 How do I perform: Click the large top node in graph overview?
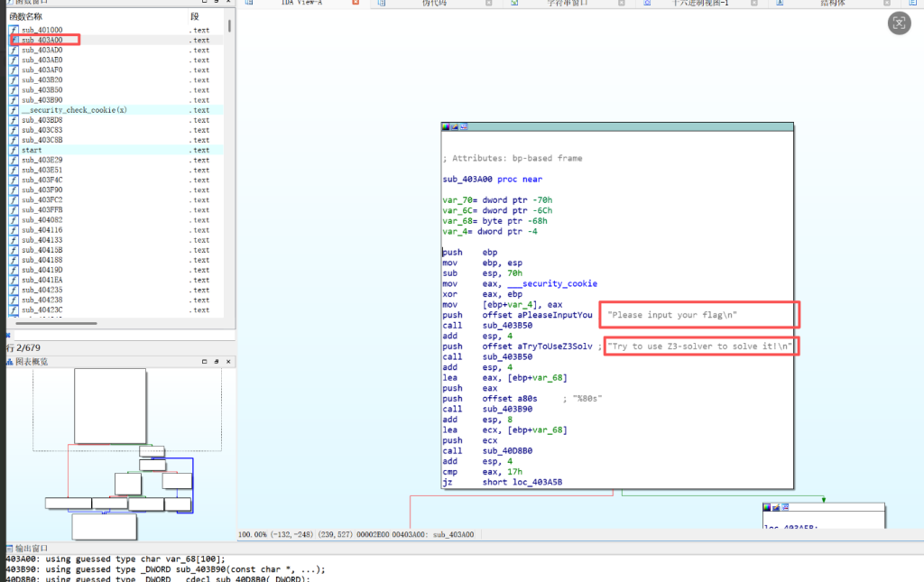110,406
